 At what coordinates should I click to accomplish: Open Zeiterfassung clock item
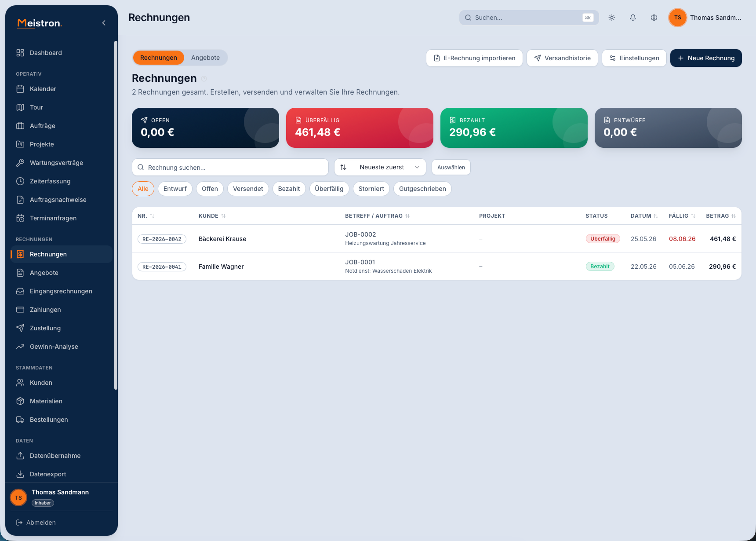pyautogui.click(x=62, y=181)
